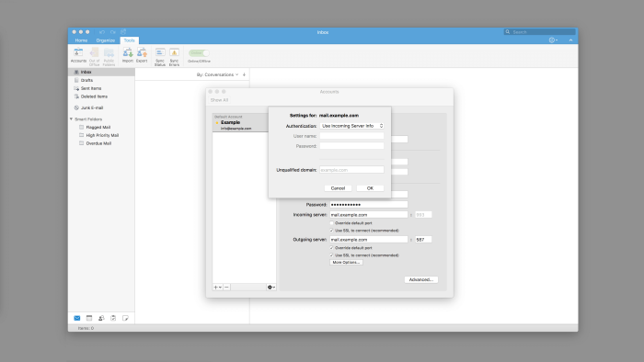Open the smiley feedback menu
Image resolution: width=644 pixels, height=362 pixels.
[553, 40]
